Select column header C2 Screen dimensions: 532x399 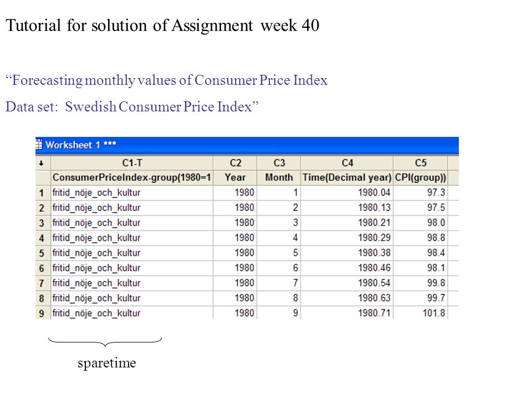tap(236, 163)
